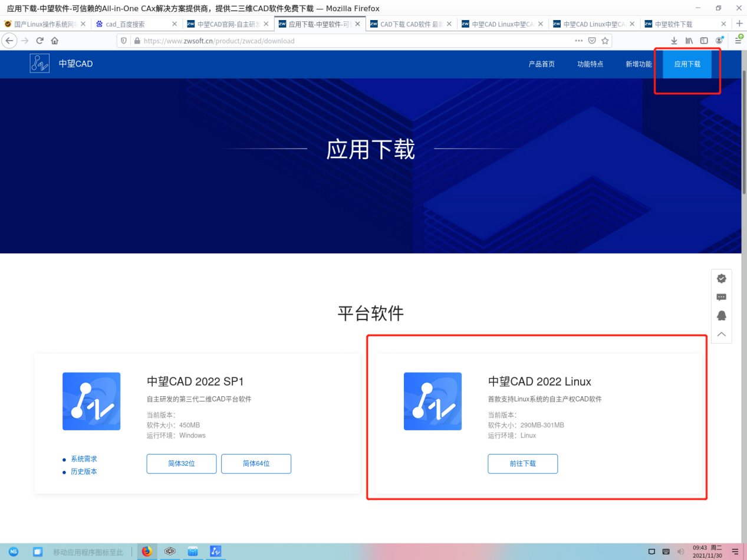Download the 简体32位 Windows version

click(x=182, y=464)
